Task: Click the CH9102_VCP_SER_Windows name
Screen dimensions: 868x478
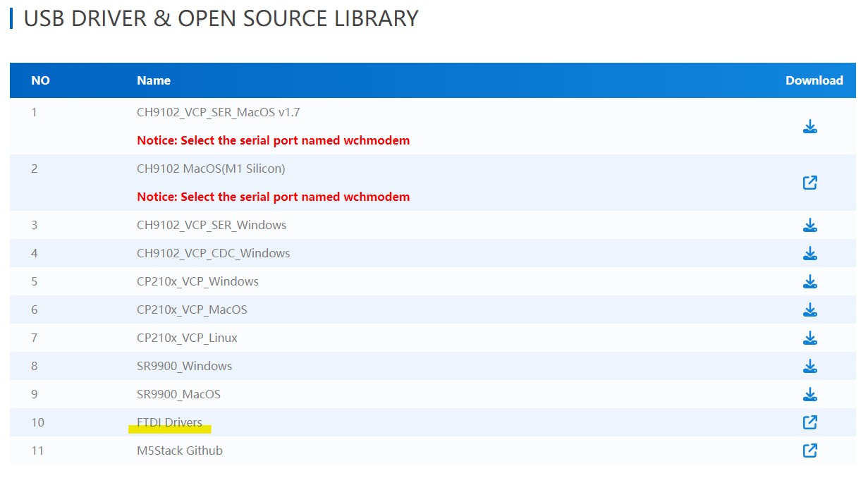Action: 212,225
